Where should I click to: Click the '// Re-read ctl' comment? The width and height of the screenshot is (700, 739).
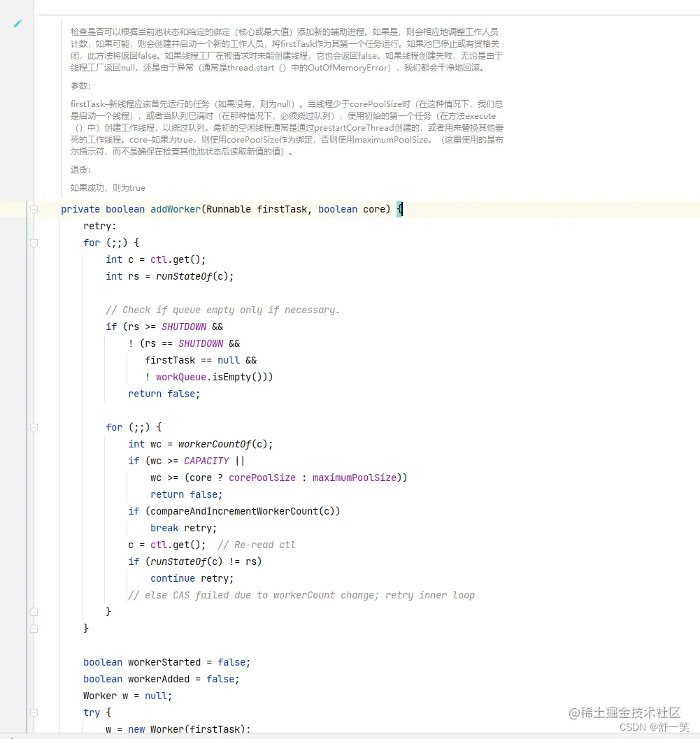[257, 545]
